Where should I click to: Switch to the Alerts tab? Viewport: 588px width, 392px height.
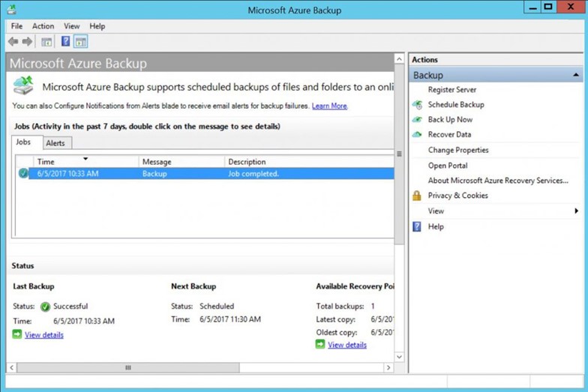coord(55,143)
